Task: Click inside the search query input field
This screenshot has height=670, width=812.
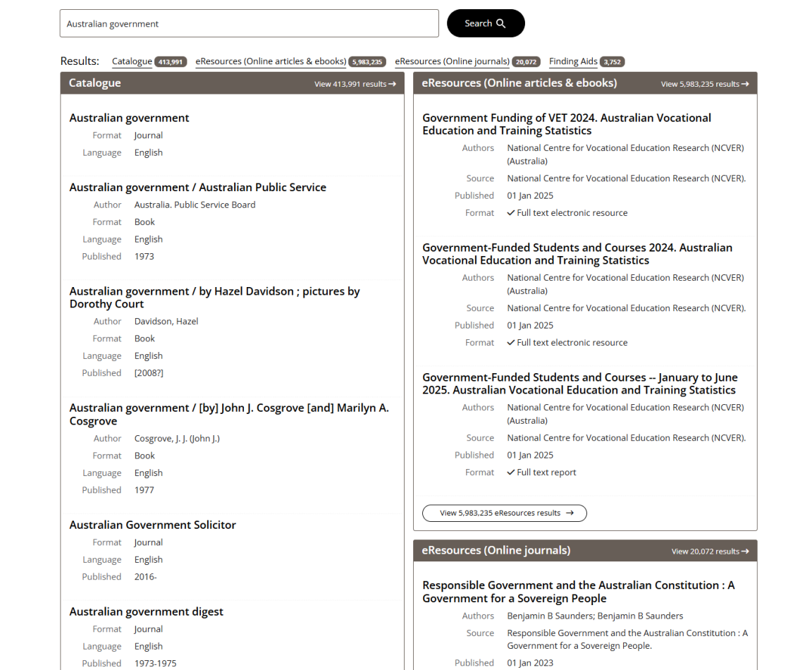Action: coord(248,23)
